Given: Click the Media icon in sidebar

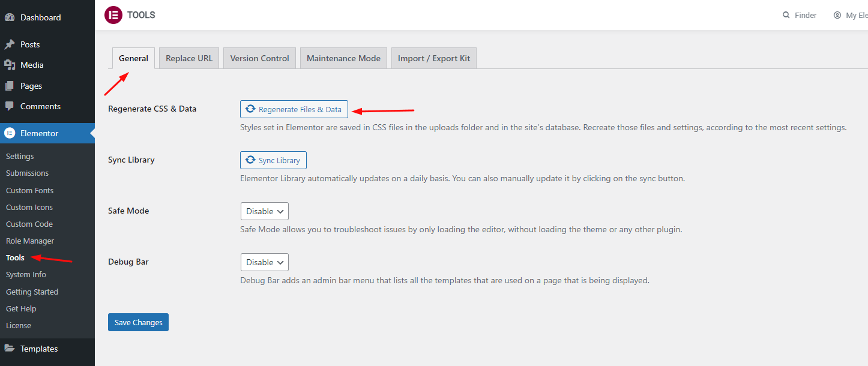Looking at the screenshot, I should 10,65.
